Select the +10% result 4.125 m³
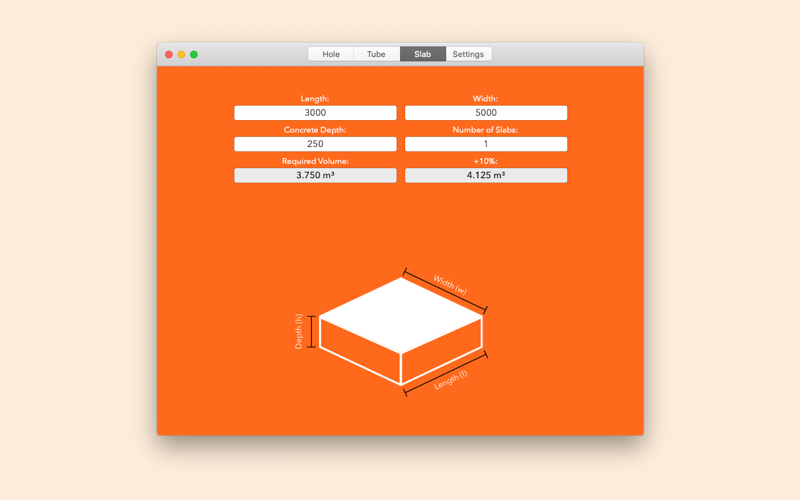The width and height of the screenshot is (800, 500). coord(486,175)
